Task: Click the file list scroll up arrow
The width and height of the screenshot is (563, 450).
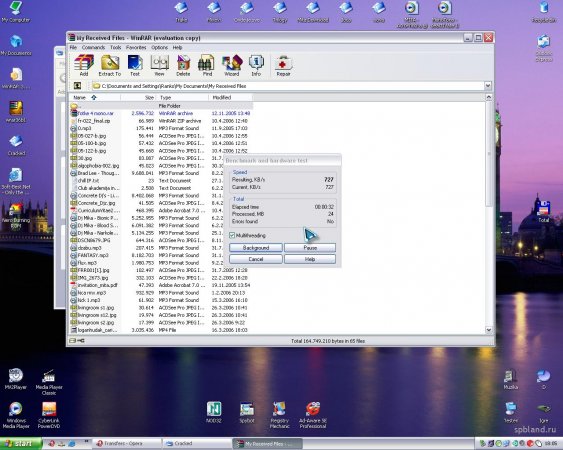Action: click(x=488, y=97)
